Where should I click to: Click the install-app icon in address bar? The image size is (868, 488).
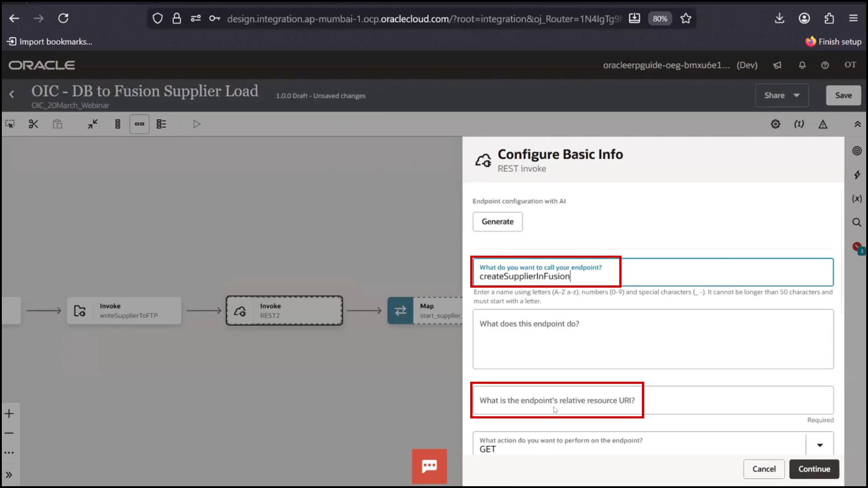634,19
